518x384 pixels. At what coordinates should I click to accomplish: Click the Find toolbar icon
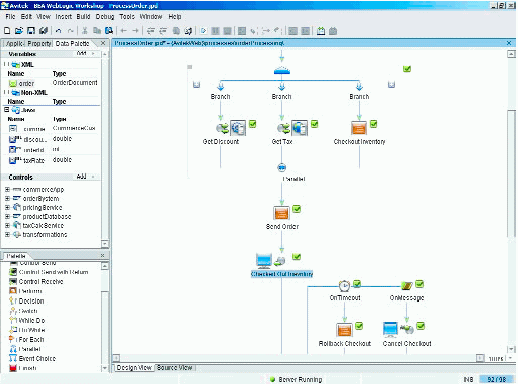pyautogui.click(x=109, y=31)
